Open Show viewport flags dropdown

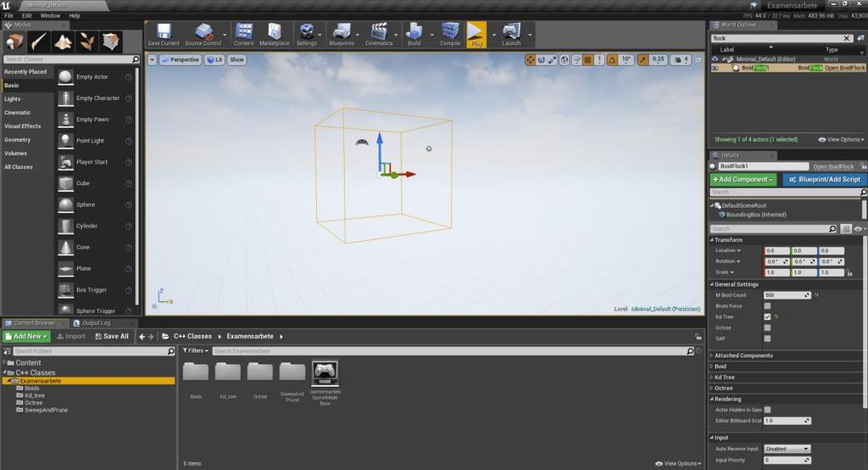pyautogui.click(x=236, y=60)
